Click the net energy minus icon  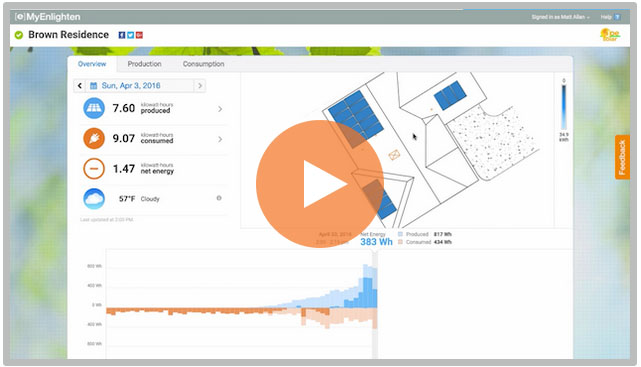[94, 169]
